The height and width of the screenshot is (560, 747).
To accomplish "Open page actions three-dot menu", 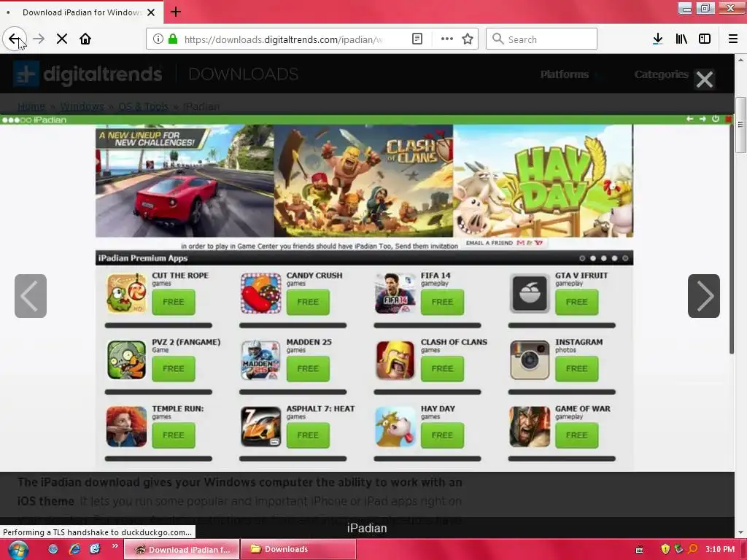I will [447, 39].
